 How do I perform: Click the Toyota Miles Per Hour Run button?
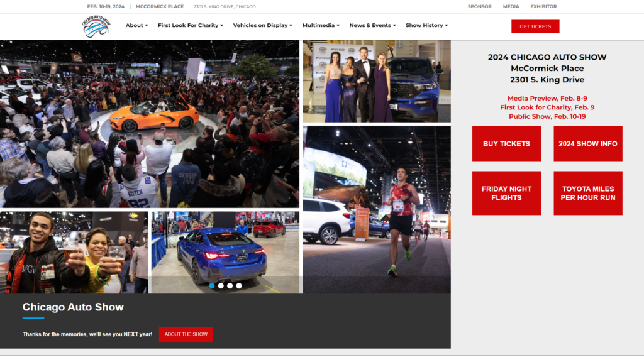[588, 194]
